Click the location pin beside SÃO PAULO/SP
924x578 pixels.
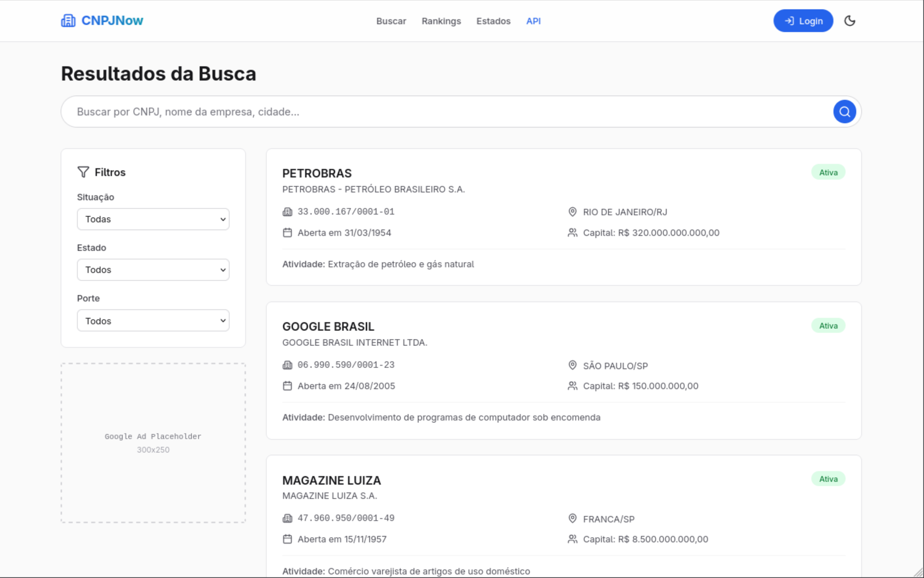pos(572,365)
